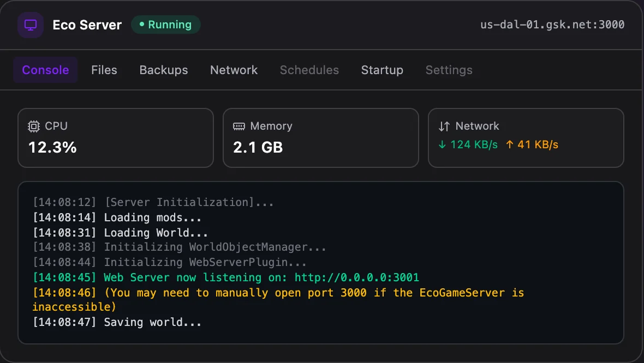Click the purple monitor server icon

[x=31, y=25]
